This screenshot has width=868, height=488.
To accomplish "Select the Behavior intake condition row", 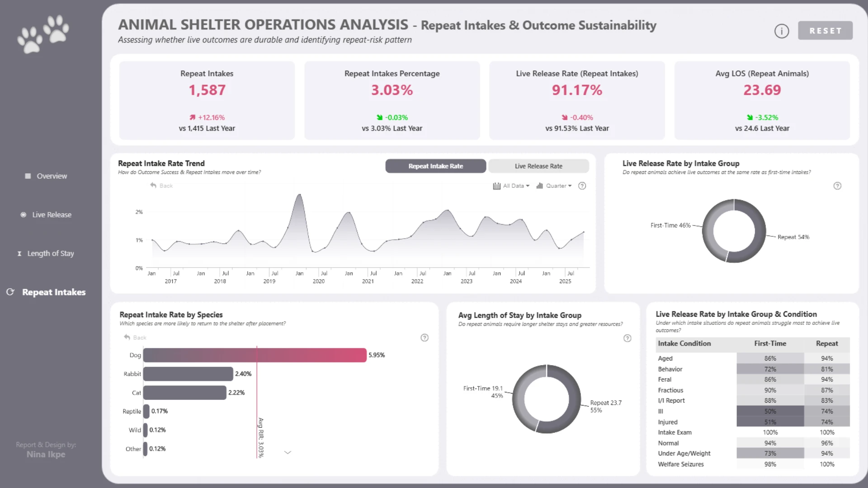I will [x=753, y=369].
